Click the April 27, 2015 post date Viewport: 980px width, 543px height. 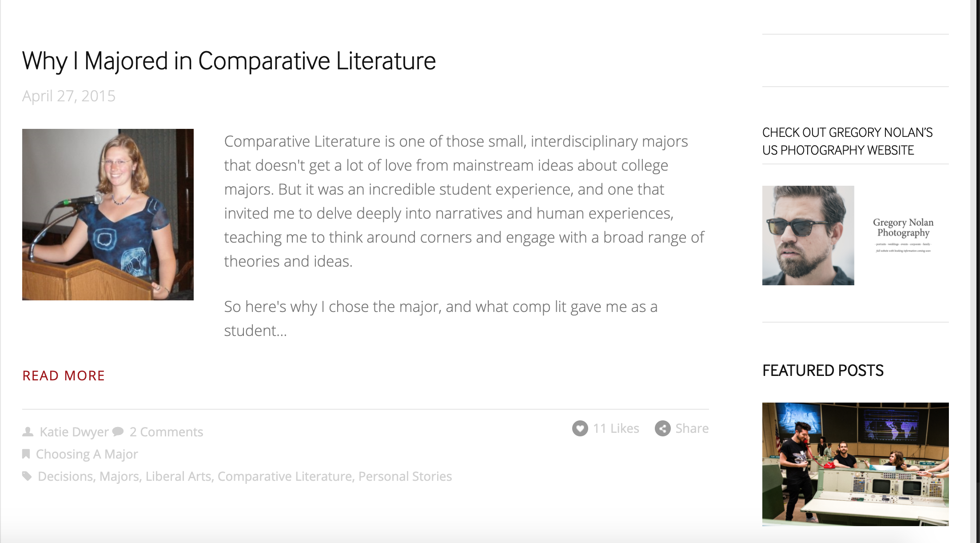pos(69,96)
